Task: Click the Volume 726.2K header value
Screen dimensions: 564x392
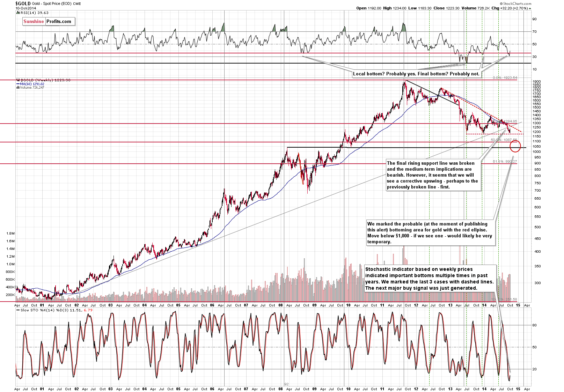Action: pos(476,8)
